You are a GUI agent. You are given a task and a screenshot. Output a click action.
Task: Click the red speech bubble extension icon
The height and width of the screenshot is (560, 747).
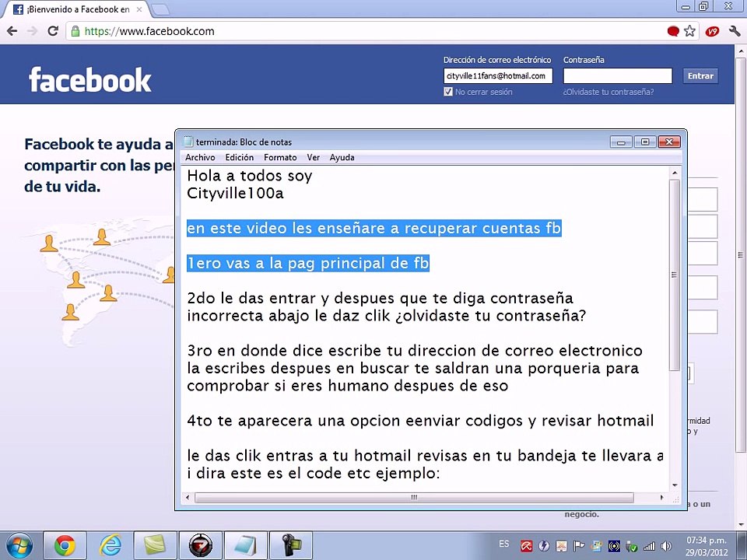pyautogui.click(x=672, y=31)
